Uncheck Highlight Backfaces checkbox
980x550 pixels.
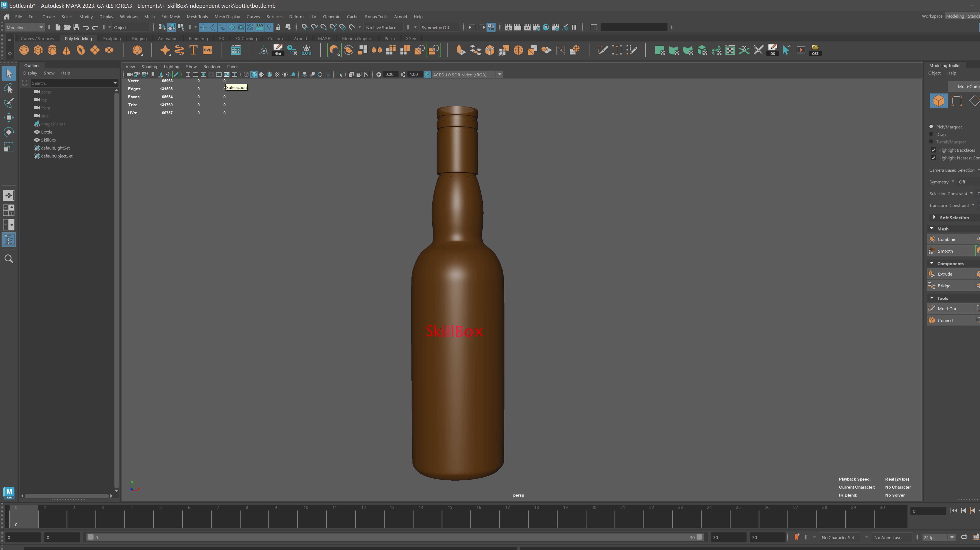tap(934, 150)
